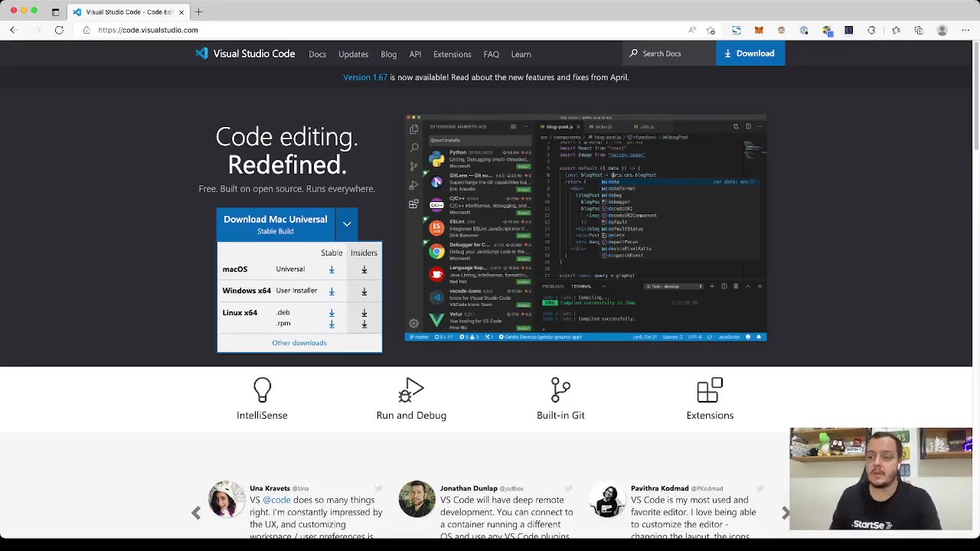Click Jonathan Dunlap's avatar

click(x=417, y=499)
